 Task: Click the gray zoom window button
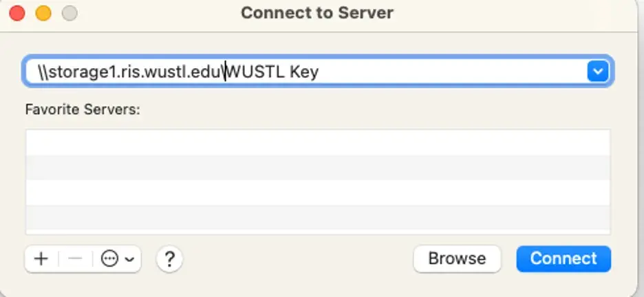click(x=69, y=13)
